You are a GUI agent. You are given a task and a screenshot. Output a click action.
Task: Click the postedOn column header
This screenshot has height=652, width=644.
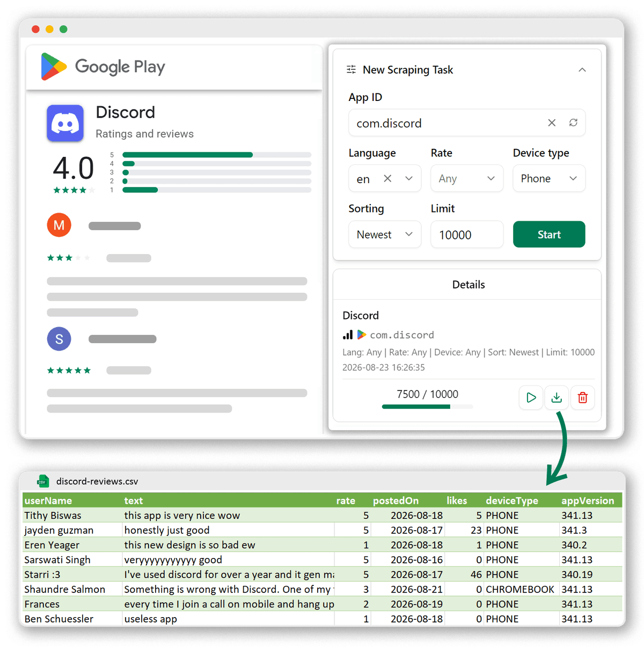(396, 501)
